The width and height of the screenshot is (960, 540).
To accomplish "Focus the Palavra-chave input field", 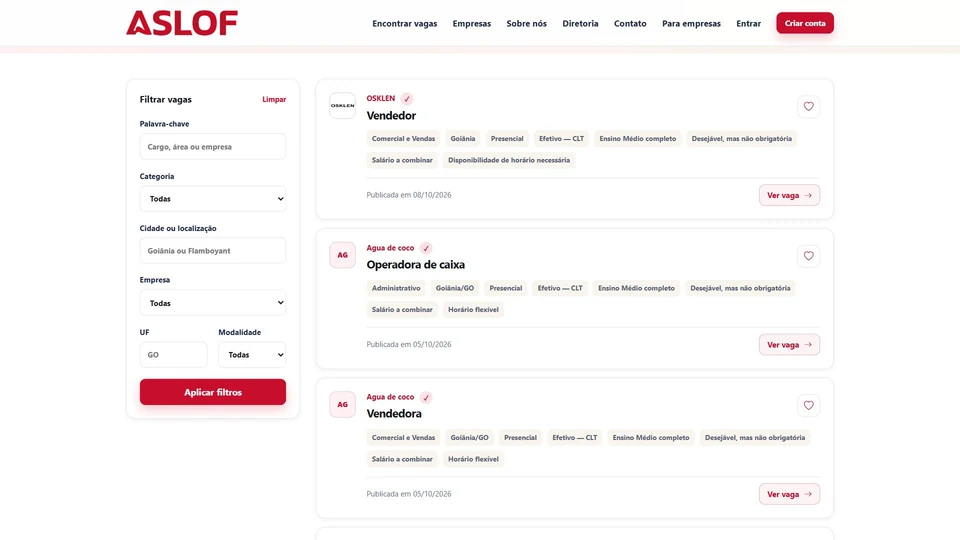I will coord(212,146).
